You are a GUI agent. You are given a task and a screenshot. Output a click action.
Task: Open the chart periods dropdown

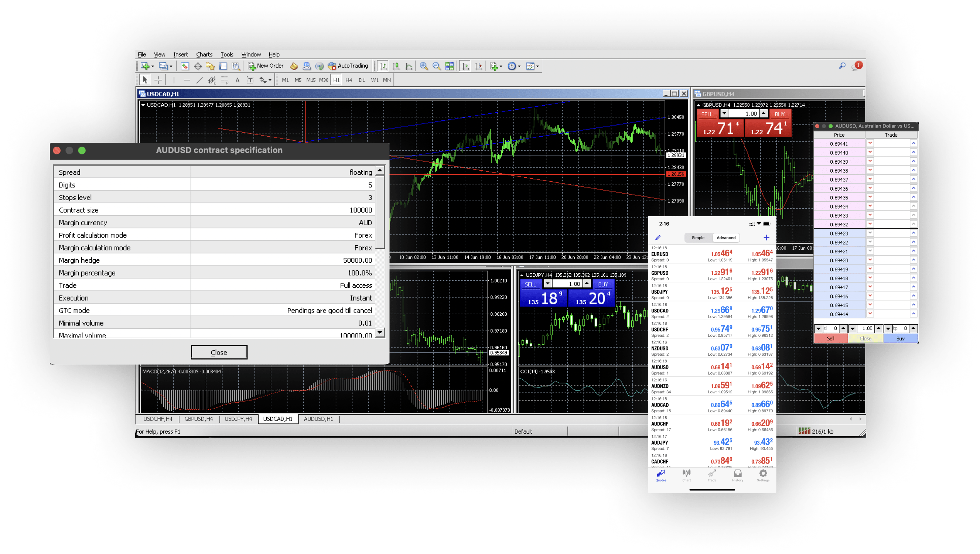[x=513, y=66]
